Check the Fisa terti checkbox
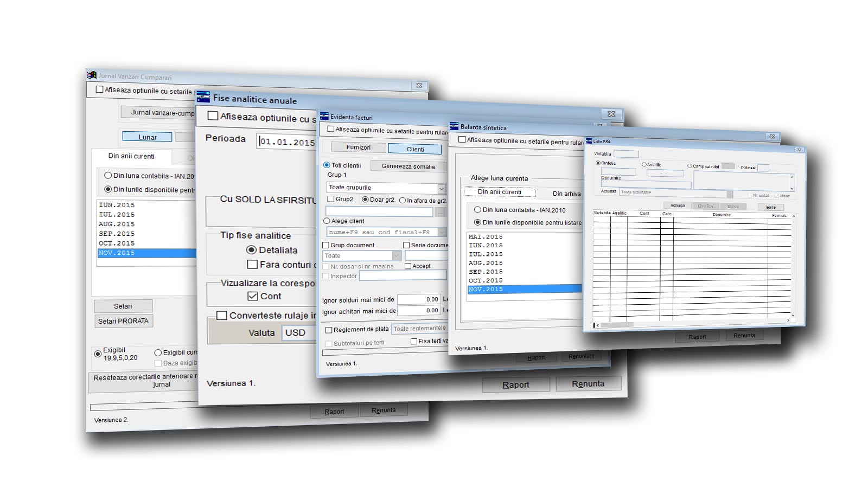This screenshot has height=488, width=868. point(414,341)
